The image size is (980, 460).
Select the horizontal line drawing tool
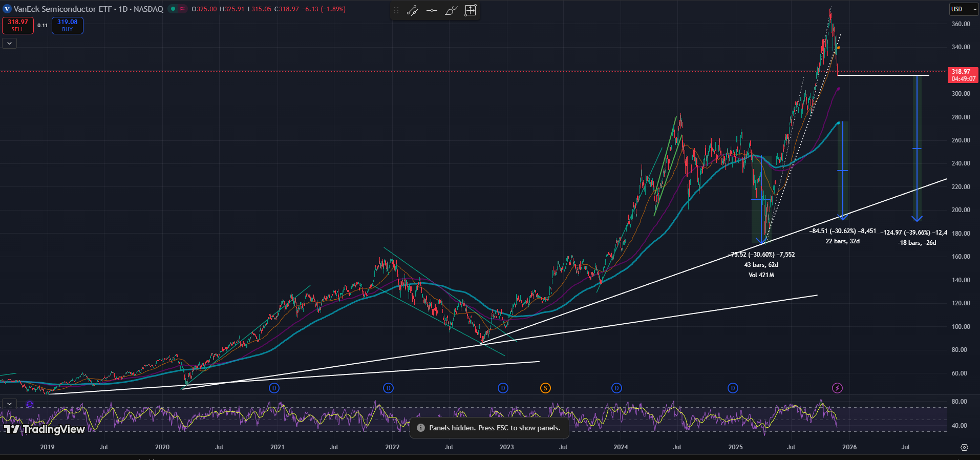(x=432, y=10)
